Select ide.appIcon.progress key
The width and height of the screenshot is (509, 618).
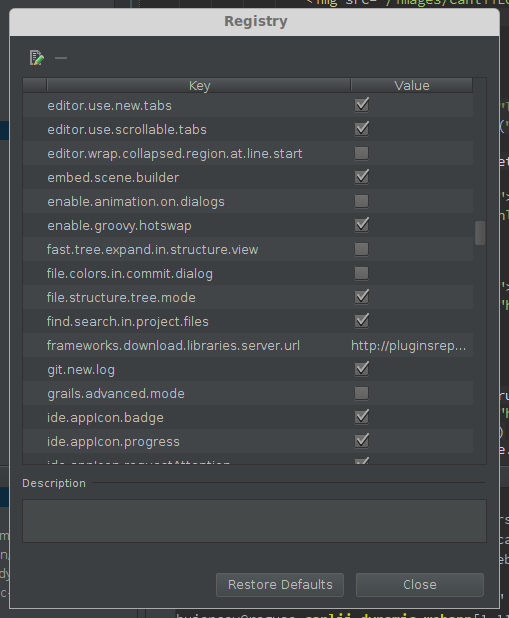[113, 442]
